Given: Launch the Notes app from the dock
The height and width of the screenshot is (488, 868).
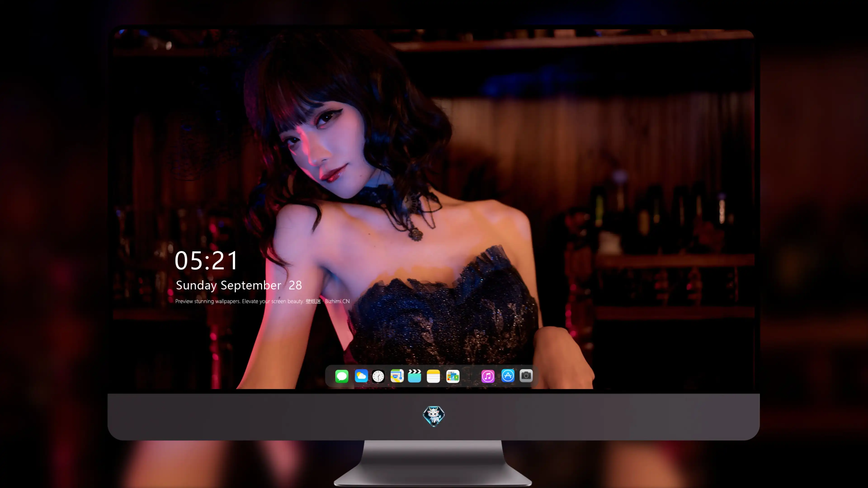Looking at the screenshot, I should (x=433, y=376).
